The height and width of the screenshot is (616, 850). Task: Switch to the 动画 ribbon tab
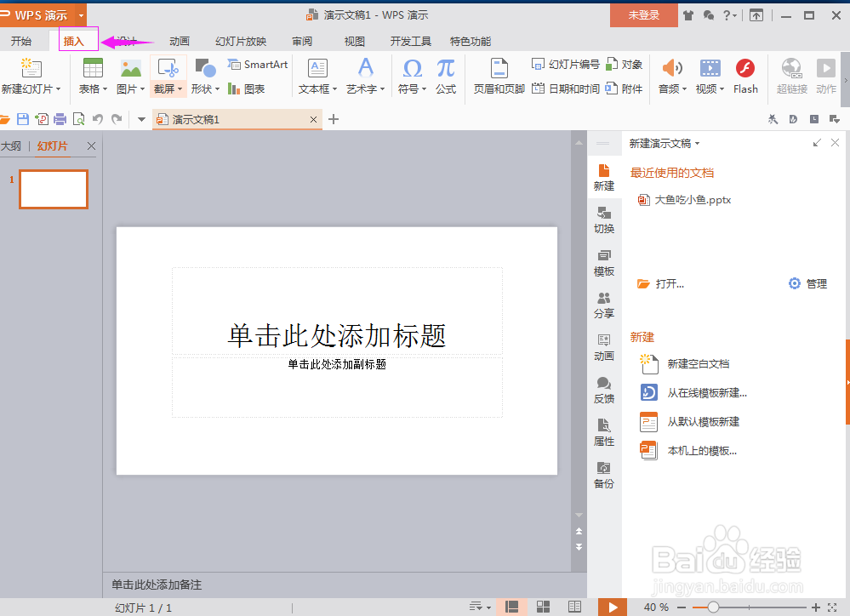pyautogui.click(x=180, y=41)
